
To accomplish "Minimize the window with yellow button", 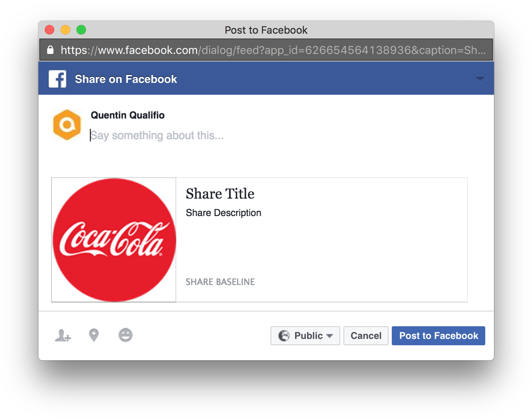I will tap(65, 30).
